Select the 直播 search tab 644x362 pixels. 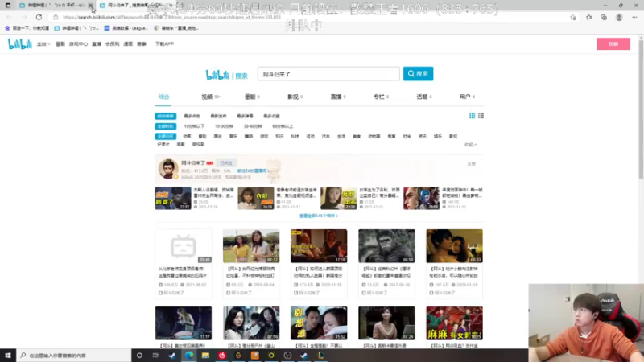338,97
